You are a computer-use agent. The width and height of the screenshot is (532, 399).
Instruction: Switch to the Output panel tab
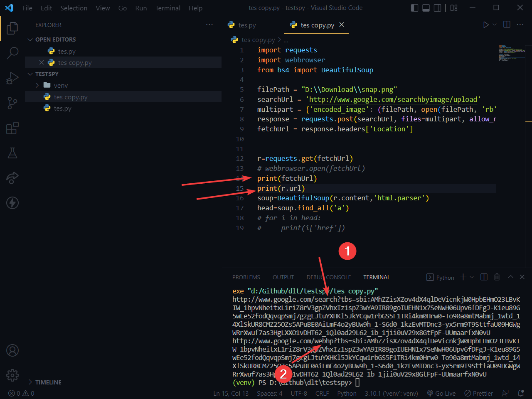click(283, 277)
